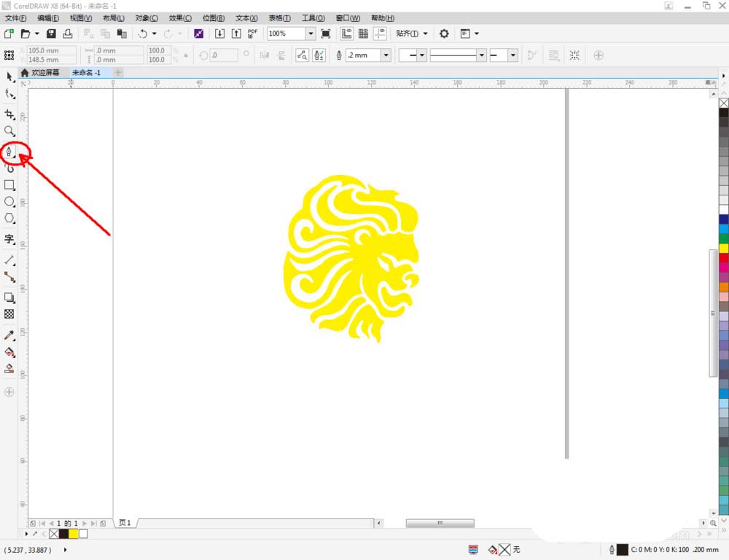729x560 pixels.
Task: Open the start arrowhead dropdown
Action: point(421,55)
